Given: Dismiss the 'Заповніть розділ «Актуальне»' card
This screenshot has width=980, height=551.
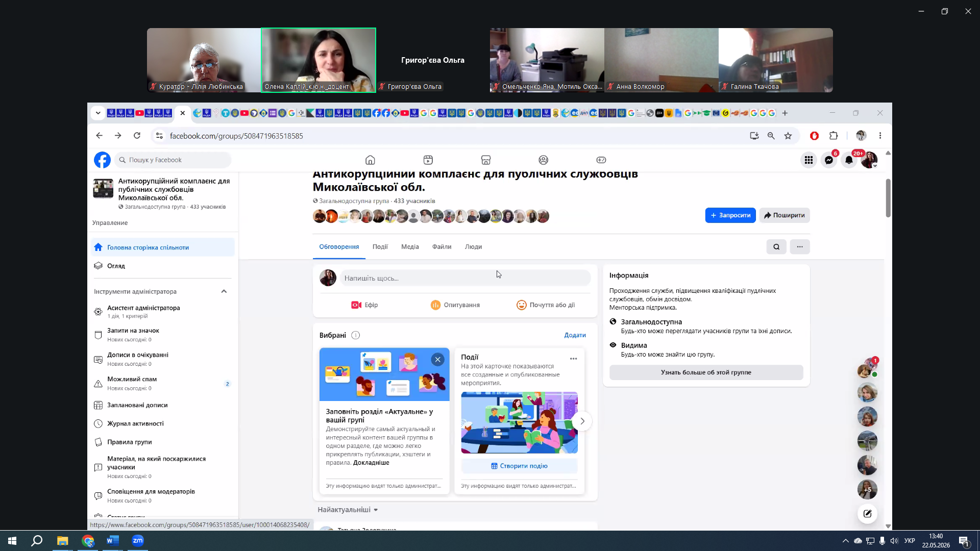Looking at the screenshot, I should (x=437, y=360).
